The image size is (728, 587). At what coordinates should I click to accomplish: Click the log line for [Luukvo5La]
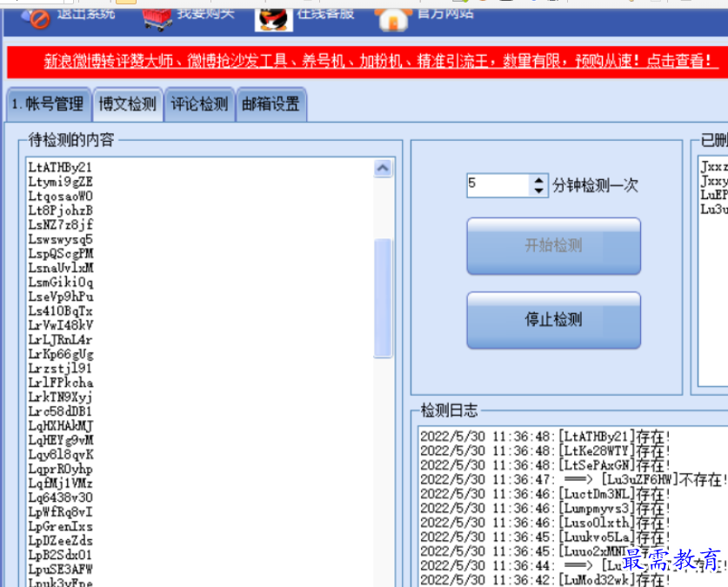545,537
